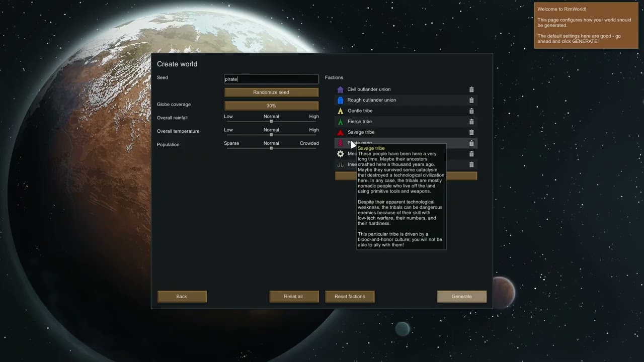
Task: Remove the Civil outlander union faction
Action: [x=471, y=89]
